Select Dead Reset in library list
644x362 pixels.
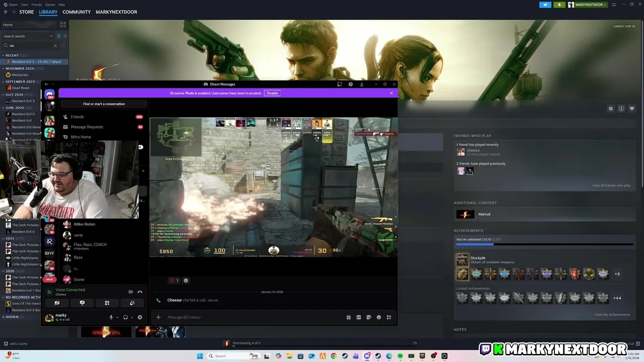(x=21, y=88)
